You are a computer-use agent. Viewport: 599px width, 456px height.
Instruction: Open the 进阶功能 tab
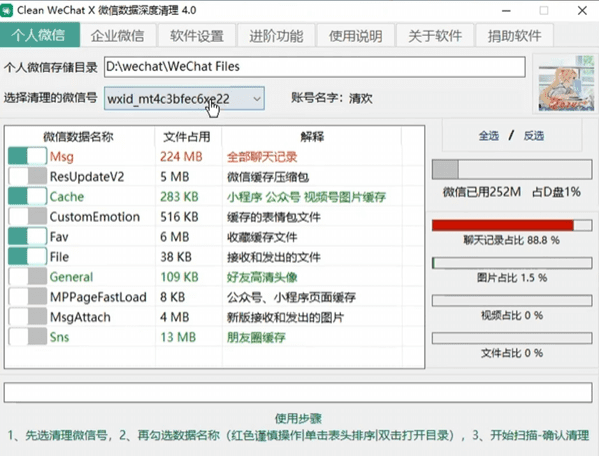click(x=276, y=36)
